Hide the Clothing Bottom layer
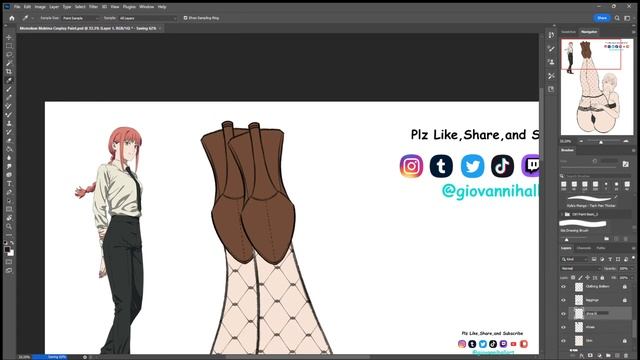 (564, 287)
